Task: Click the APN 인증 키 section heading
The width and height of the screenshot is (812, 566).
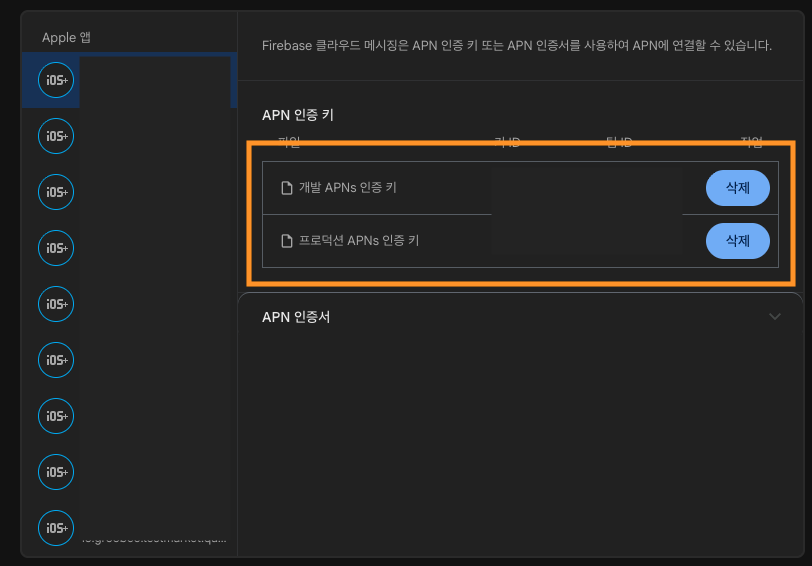Action: tap(298, 115)
